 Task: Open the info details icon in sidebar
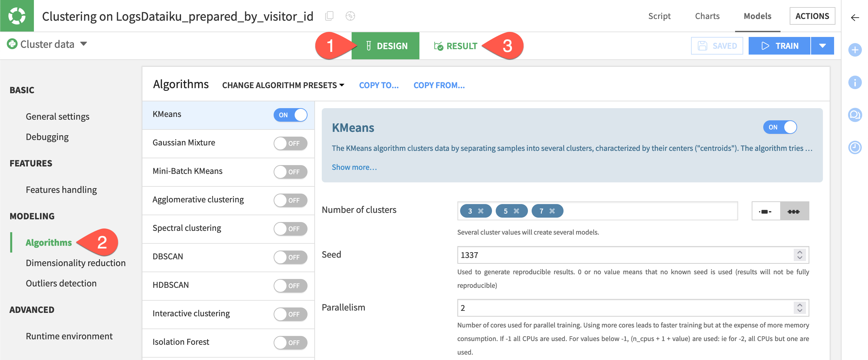click(855, 82)
